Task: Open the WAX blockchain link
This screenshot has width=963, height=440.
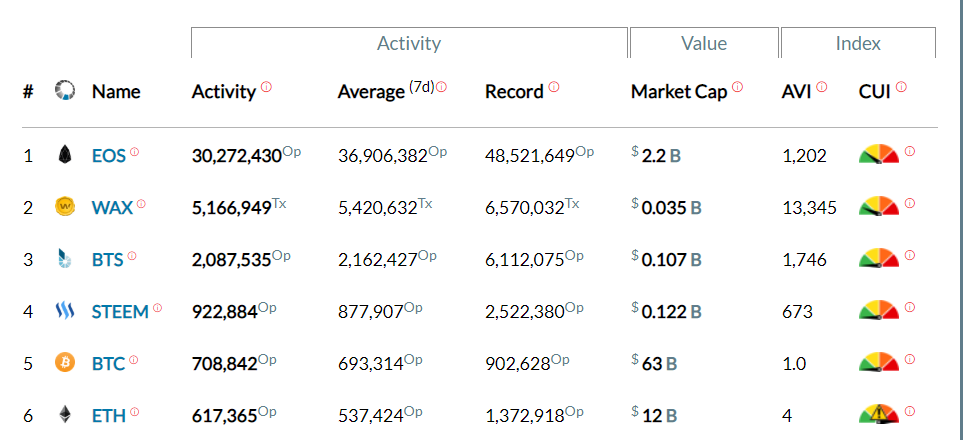Action: 112,208
